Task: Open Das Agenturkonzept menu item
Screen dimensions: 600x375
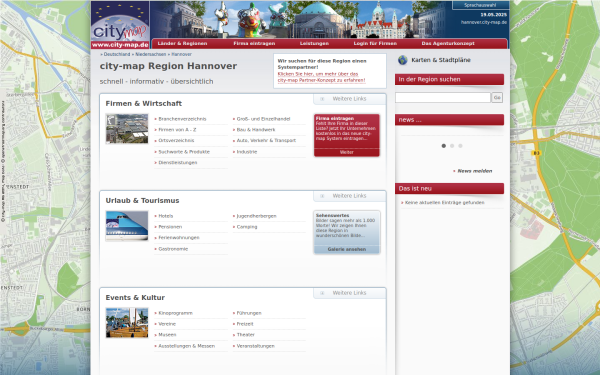Action: coord(448,44)
